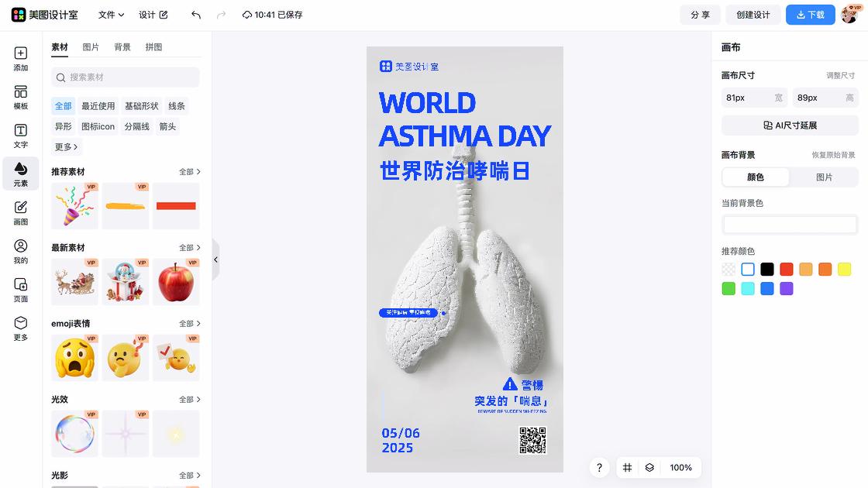Pick the party popper confetti material

(x=74, y=206)
